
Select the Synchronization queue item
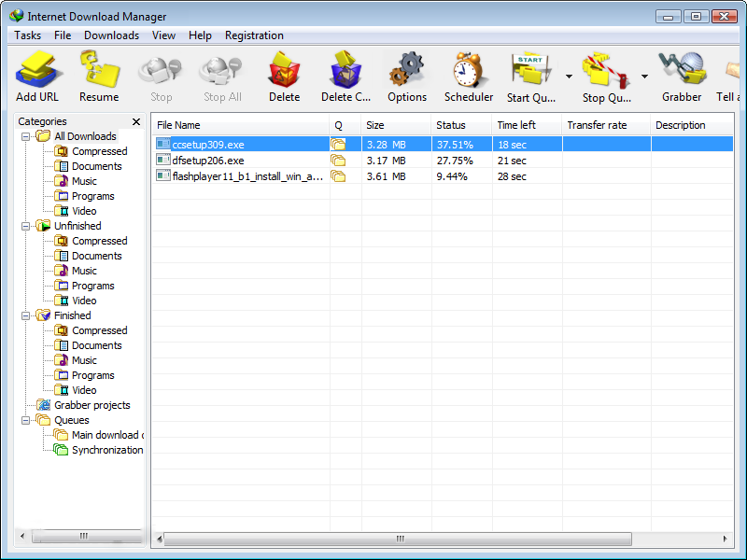click(x=107, y=450)
